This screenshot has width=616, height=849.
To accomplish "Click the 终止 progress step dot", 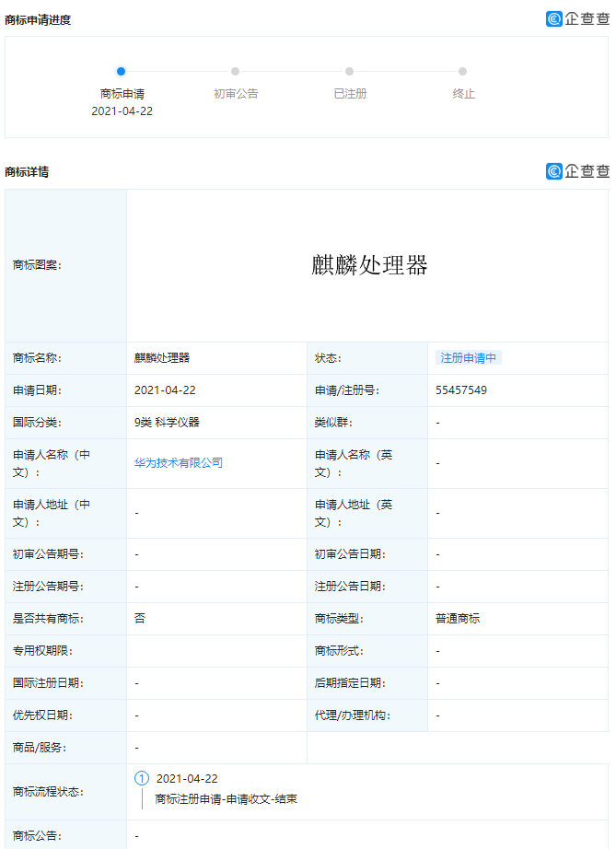I will tap(463, 71).
